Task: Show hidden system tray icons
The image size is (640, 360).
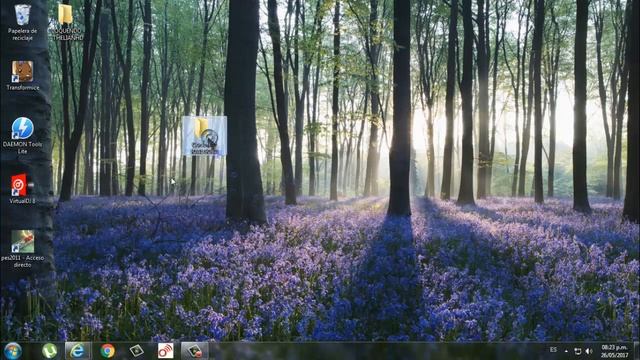Action: click(566, 351)
